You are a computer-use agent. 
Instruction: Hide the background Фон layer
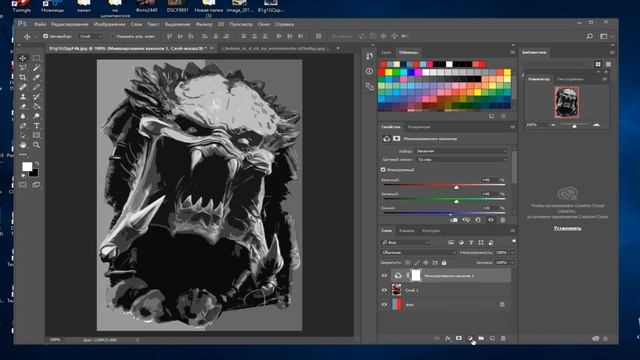tap(384, 304)
